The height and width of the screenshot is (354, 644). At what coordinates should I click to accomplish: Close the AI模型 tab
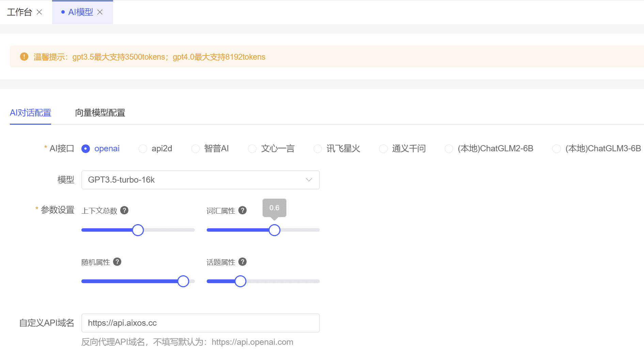coord(100,12)
